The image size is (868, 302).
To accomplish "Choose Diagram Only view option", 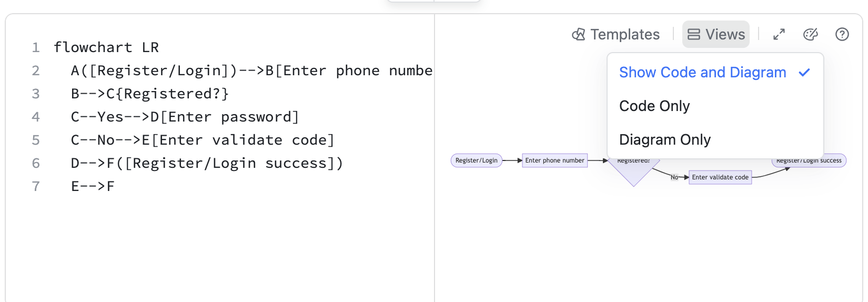I will (x=665, y=140).
